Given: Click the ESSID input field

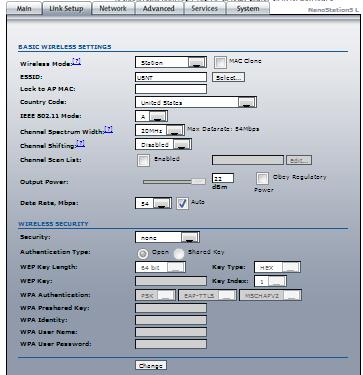Looking at the screenshot, I should coord(171,77).
